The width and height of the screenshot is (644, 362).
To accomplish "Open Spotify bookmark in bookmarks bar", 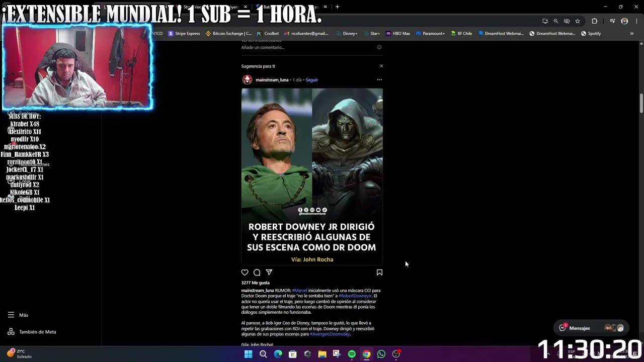I will click(x=591, y=34).
